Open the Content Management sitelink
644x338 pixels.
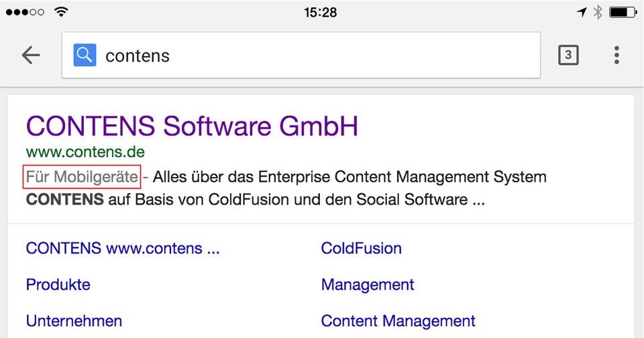click(398, 321)
